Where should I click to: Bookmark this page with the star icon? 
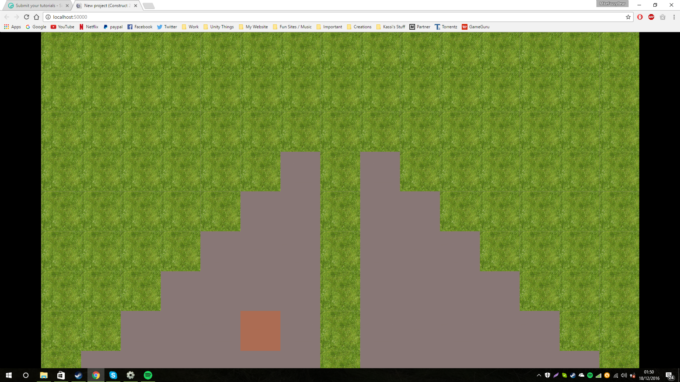tap(628, 17)
